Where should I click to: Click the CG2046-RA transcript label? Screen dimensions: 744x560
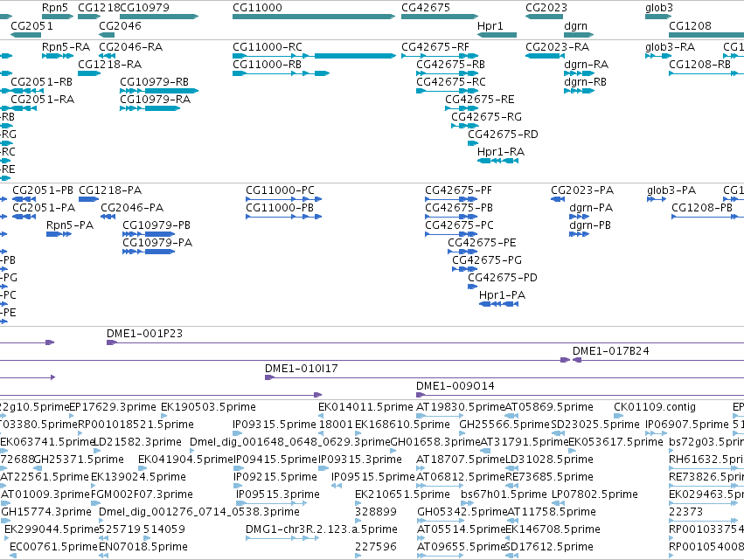point(130,47)
